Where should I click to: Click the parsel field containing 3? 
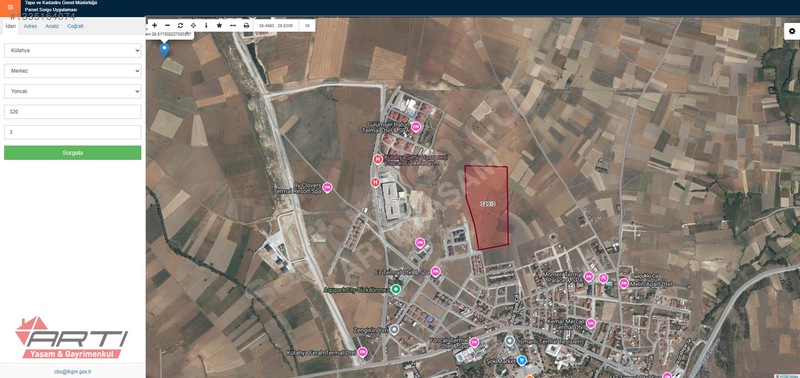click(x=72, y=132)
